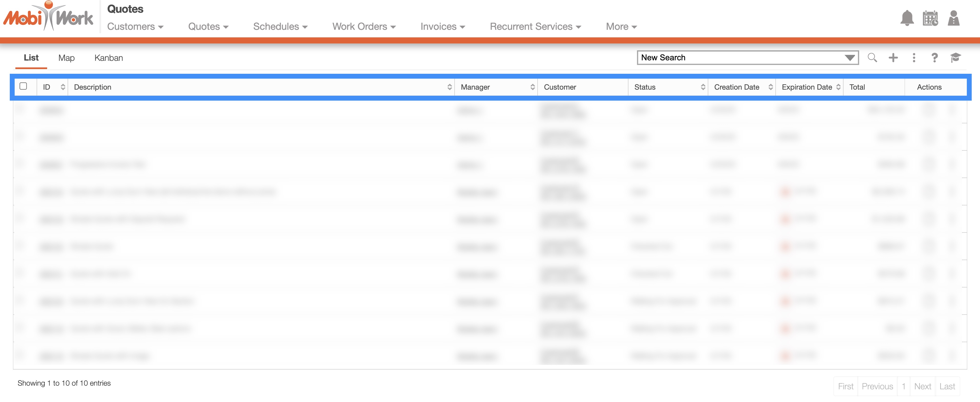
Task: Expand the New Search dropdown
Action: click(850, 58)
